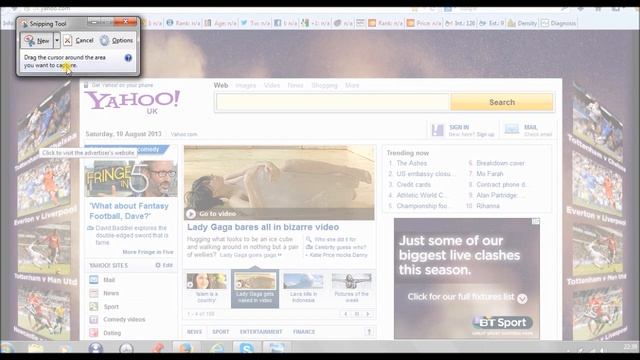The image size is (640, 360).
Task: Open AdChoices icon on BT advert
Action: click(x=536, y=221)
